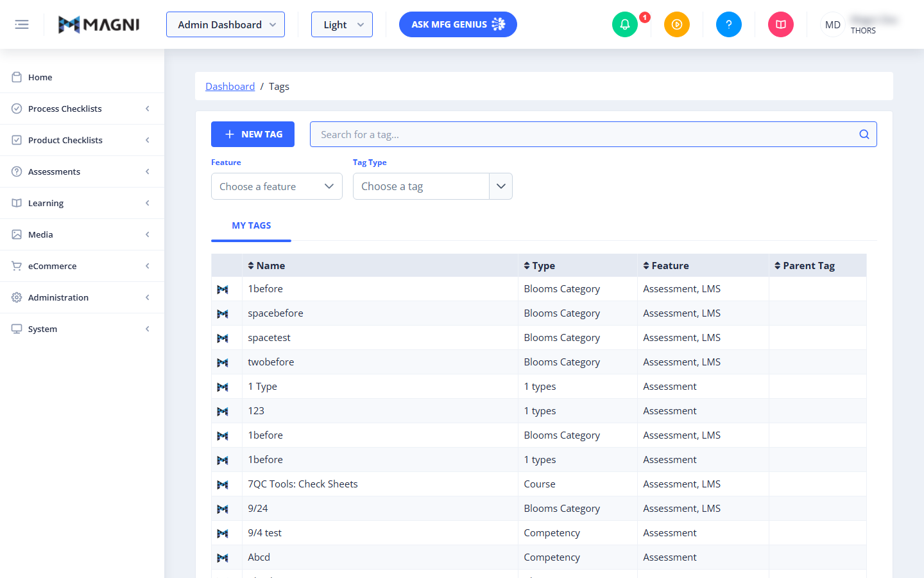Click Magni icon in 1 Type row

pyautogui.click(x=223, y=387)
